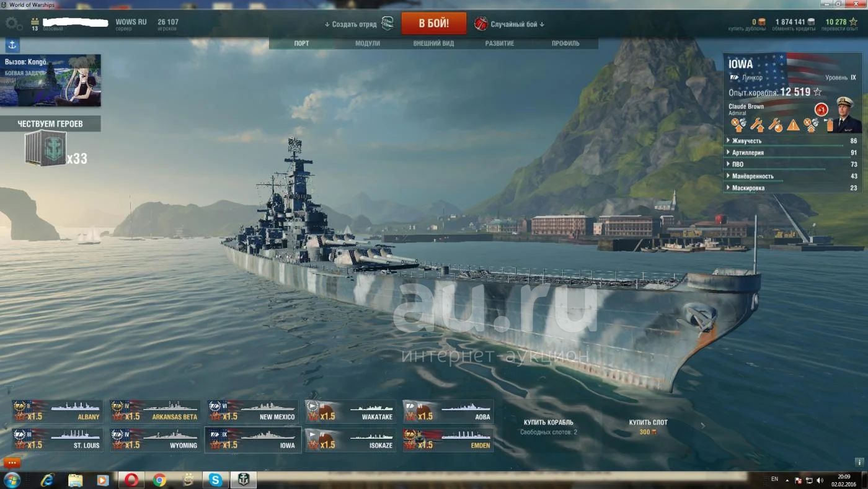This screenshot has height=489, width=868.
Task: Click the rank emblem beside level 13
Action: pyautogui.click(x=35, y=22)
